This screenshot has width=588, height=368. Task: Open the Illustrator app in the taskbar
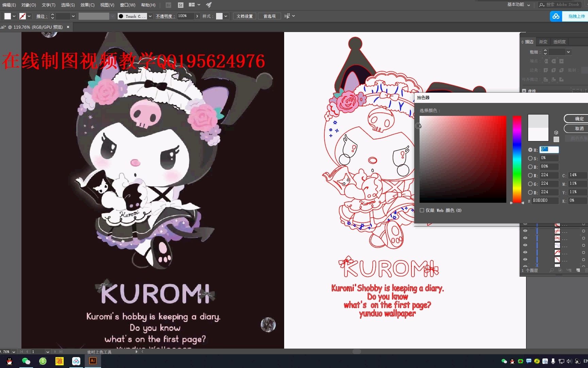pyautogui.click(x=93, y=361)
